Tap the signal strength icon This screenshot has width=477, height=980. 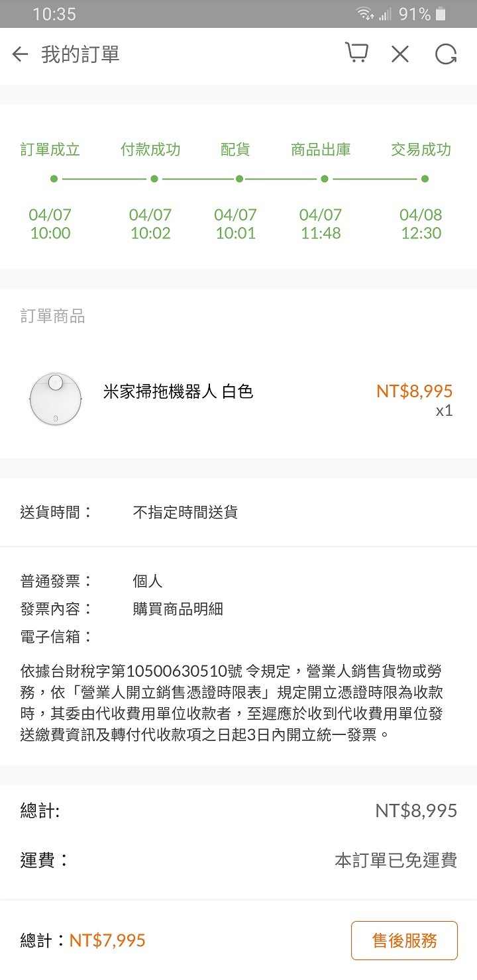(386, 14)
